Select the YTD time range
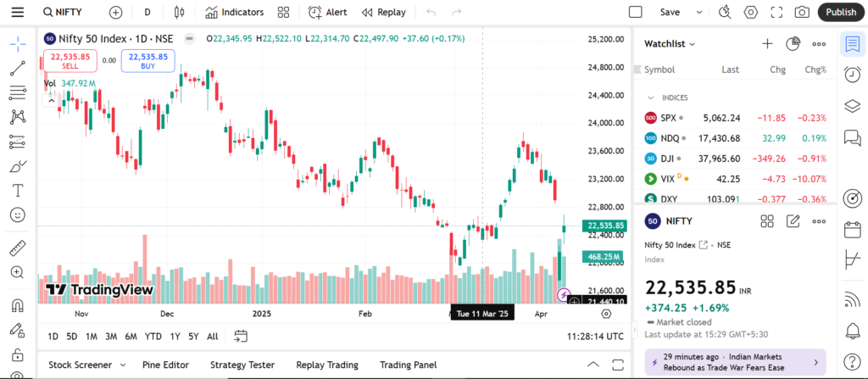The image size is (868, 379). coord(153,337)
